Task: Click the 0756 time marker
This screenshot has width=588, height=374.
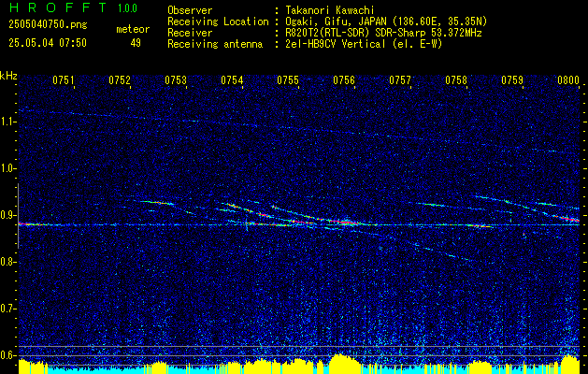Action: pyautogui.click(x=344, y=80)
